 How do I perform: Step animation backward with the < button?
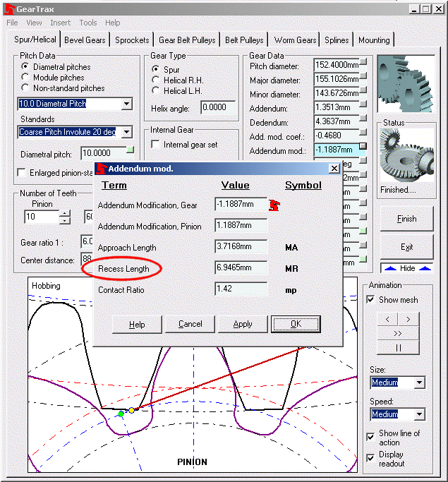click(387, 320)
